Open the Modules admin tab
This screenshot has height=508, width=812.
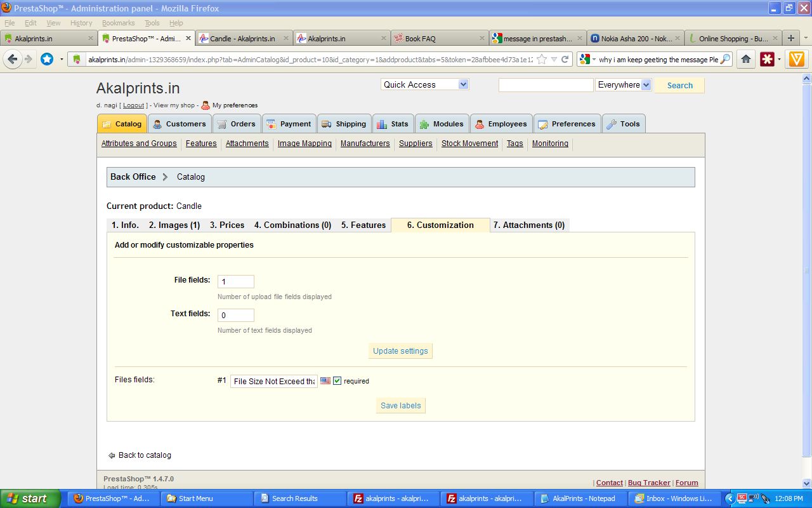[442, 124]
